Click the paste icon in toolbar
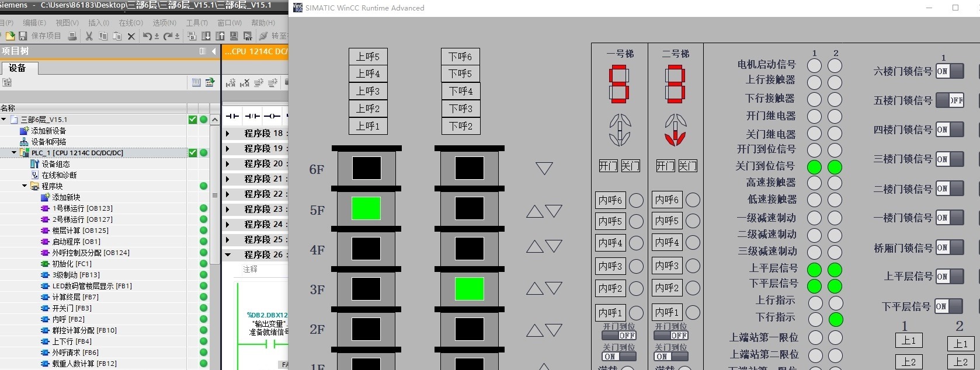980x370 pixels. [x=117, y=36]
